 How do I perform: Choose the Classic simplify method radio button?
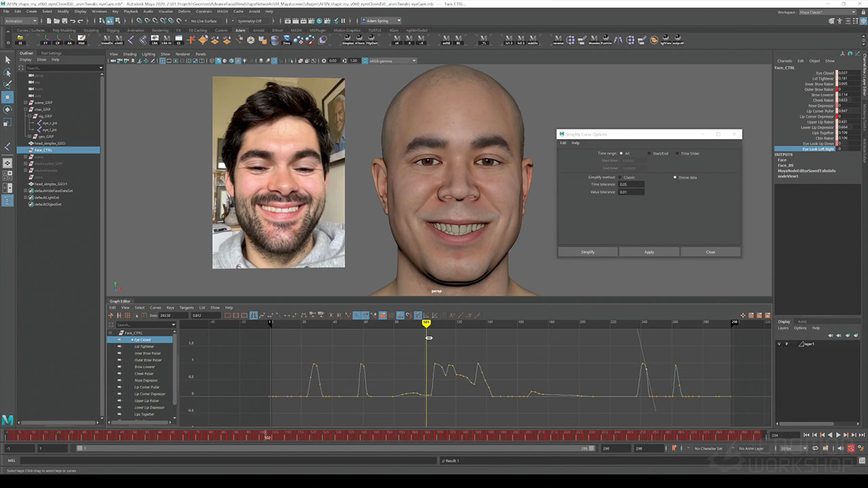tap(620, 177)
